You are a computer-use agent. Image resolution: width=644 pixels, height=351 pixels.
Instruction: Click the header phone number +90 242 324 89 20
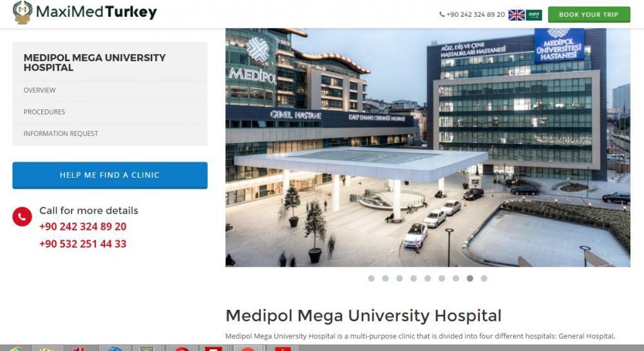coord(472,14)
